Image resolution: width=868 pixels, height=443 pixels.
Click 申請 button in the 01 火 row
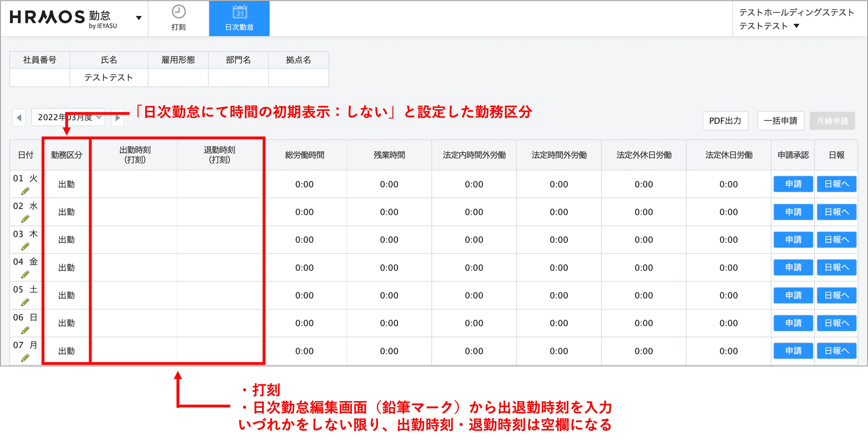[x=793, y=184]
